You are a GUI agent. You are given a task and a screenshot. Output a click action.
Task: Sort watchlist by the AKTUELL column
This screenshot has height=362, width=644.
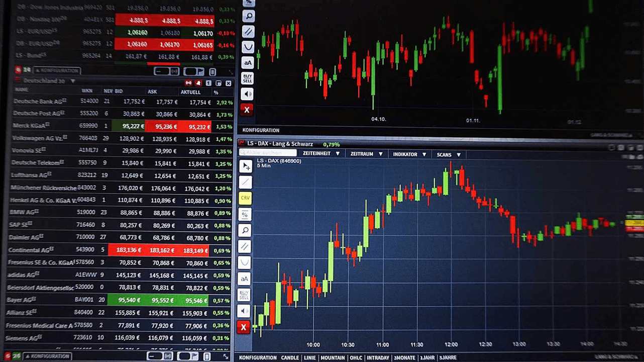190,92
